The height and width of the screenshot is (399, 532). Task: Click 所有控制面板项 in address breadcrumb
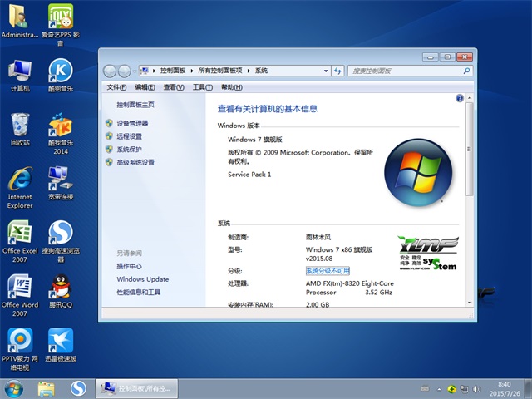[219, 71]
